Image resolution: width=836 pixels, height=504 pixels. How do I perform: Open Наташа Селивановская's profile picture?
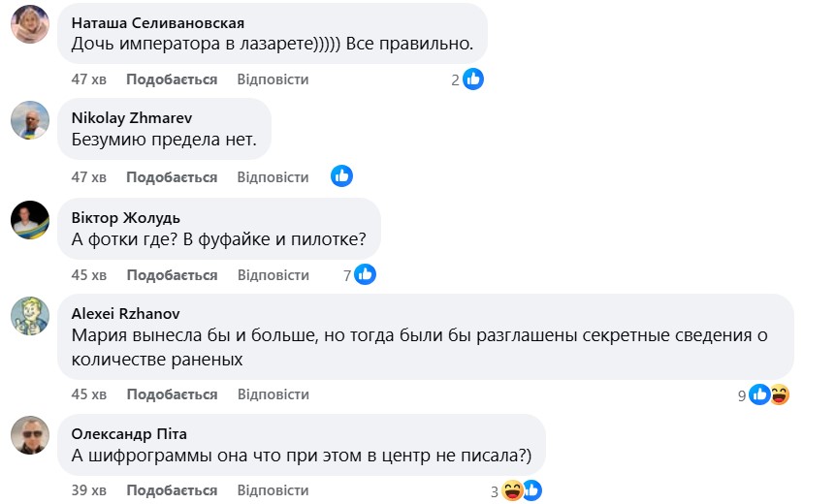coord(30,24)
